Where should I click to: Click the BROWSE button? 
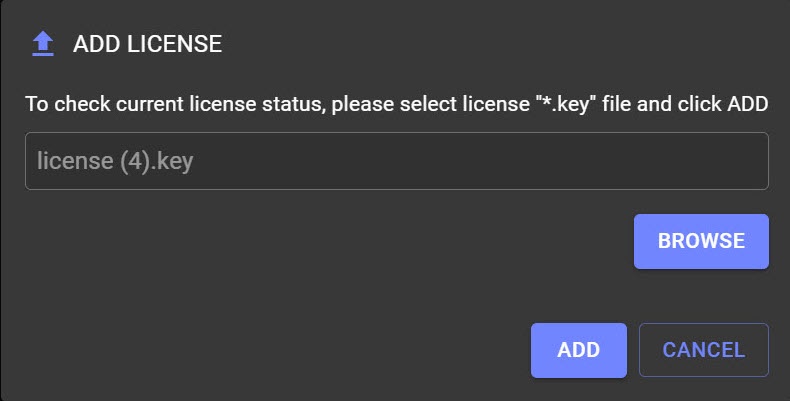pyautogui.click(x=701, y=241)
